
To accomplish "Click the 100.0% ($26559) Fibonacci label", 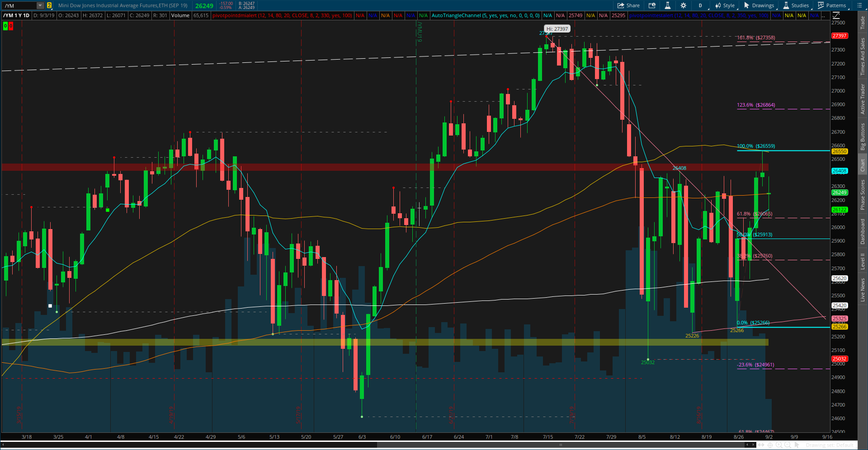I will pyautogui.click(x=756, y=146).
